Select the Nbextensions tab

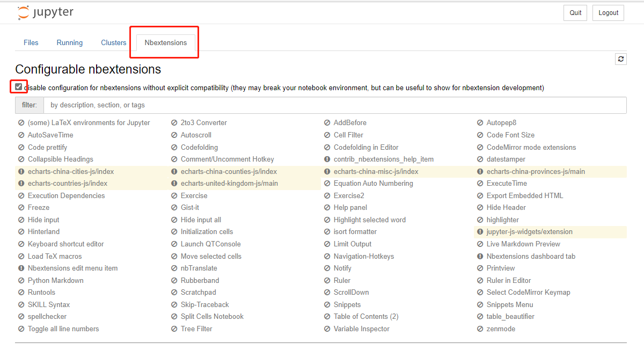point(166,42)
